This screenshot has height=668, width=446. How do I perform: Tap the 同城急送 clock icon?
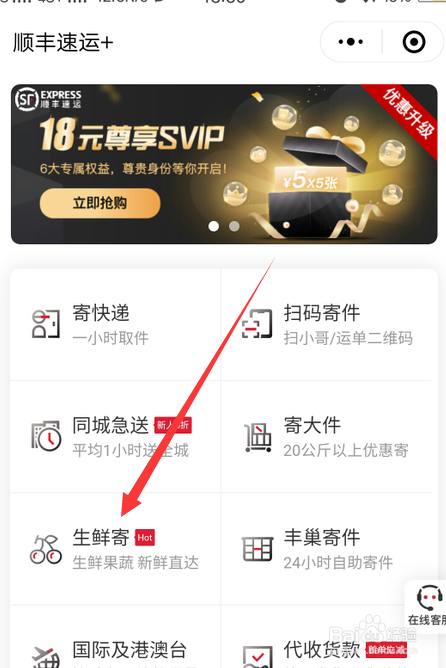[x=46, y=436]
